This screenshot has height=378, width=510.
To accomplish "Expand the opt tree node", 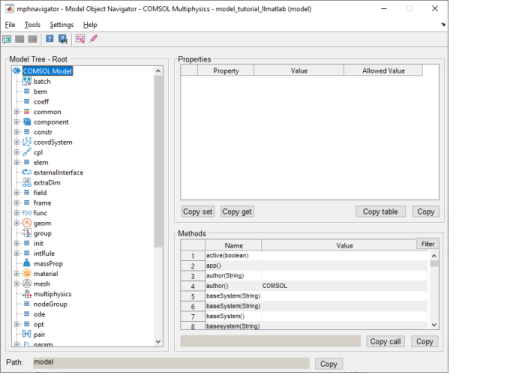I will tap(16, 324).
